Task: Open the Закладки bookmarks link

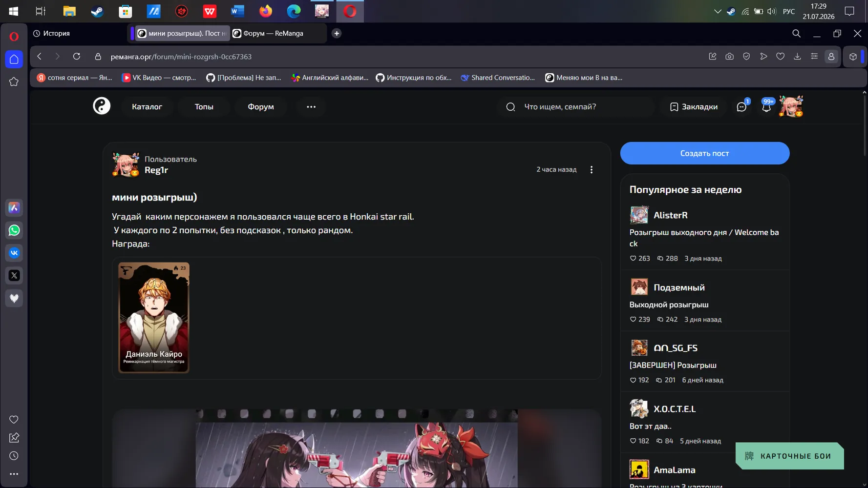Action: pyautogui.click(x=694, y=106)
